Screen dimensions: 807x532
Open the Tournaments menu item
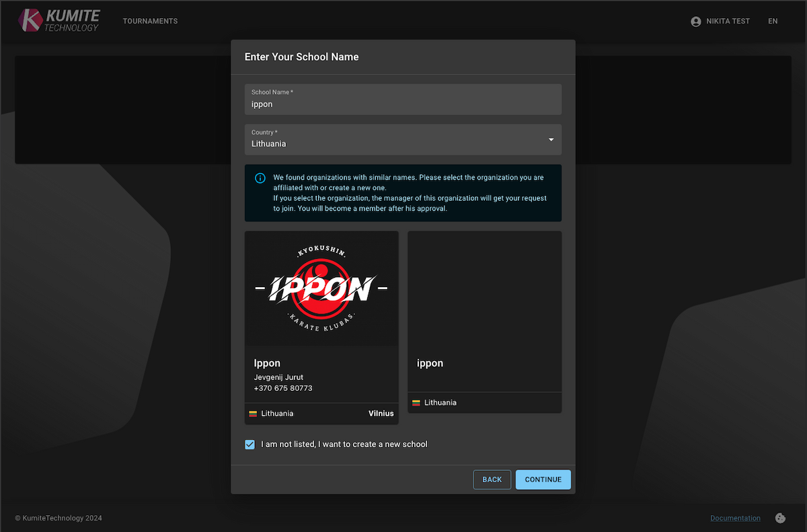(x=150, y=22)
